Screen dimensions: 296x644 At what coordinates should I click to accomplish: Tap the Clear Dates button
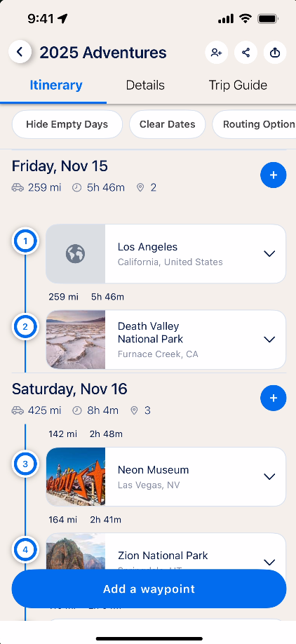pyautogui.click(x=167, y=124)
